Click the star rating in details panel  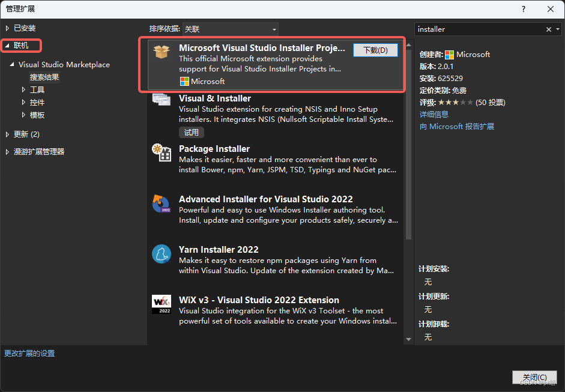click(x=456, y=103)
